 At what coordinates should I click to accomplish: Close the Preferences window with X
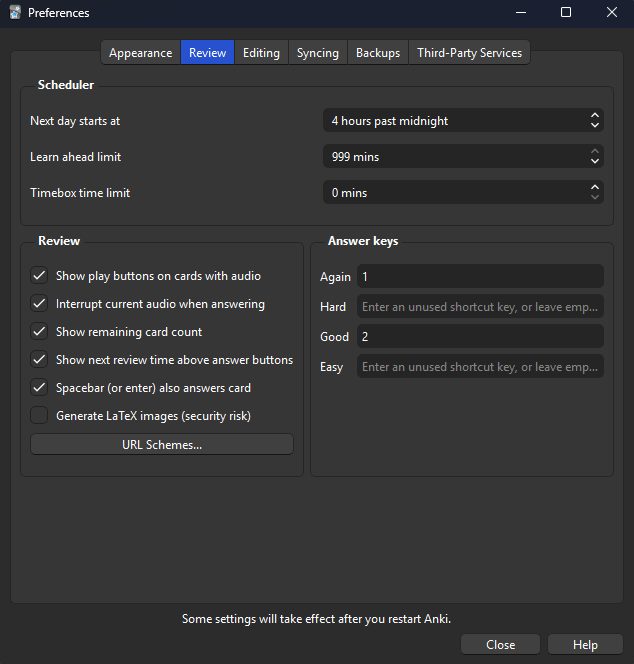[x=612, y=13]
